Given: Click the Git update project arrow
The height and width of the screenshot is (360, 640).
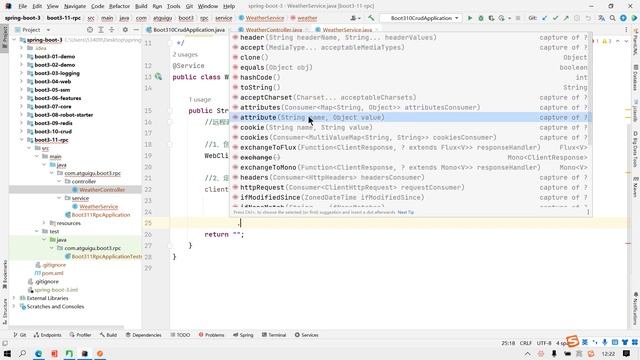Looking at the screenshot, I should tap(544, 18).
